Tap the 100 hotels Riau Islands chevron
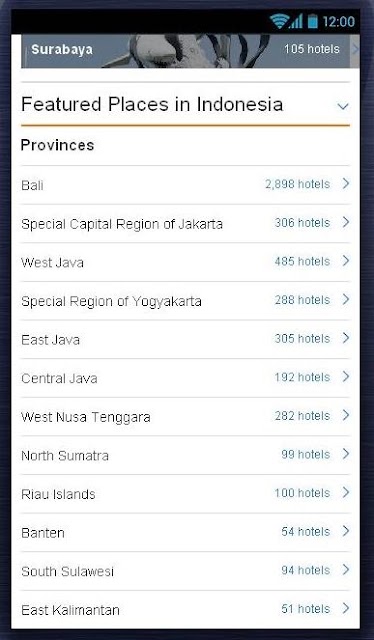 (x=346, y=492)
